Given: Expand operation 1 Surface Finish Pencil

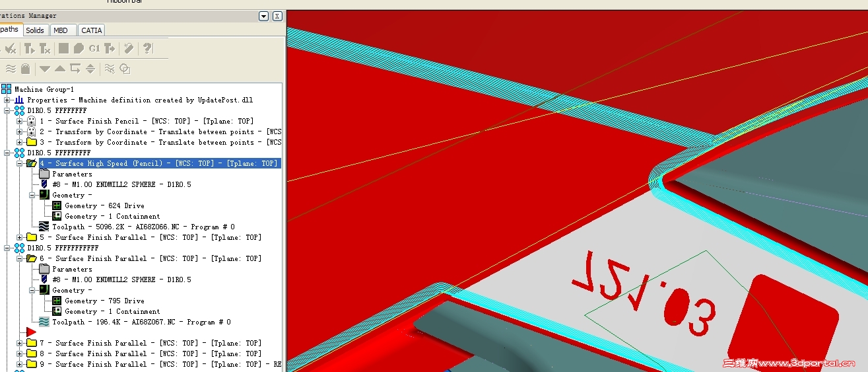Looking at the screenshot, I should [x=20, y=121].
